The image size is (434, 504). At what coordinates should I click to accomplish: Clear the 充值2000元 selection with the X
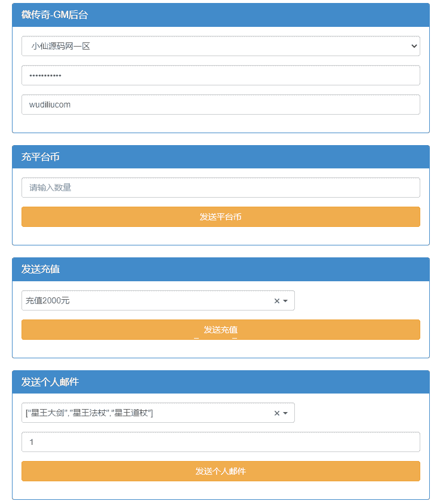276,301
